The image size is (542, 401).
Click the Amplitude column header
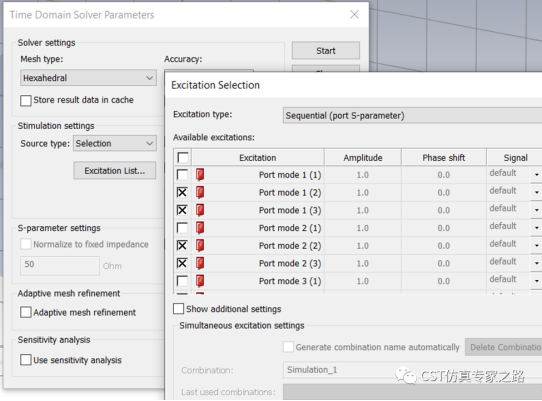click(x=363, y=158)
